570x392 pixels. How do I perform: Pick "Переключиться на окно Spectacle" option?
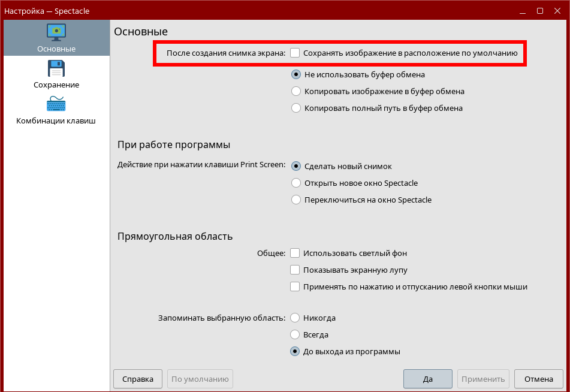[295, 200]
